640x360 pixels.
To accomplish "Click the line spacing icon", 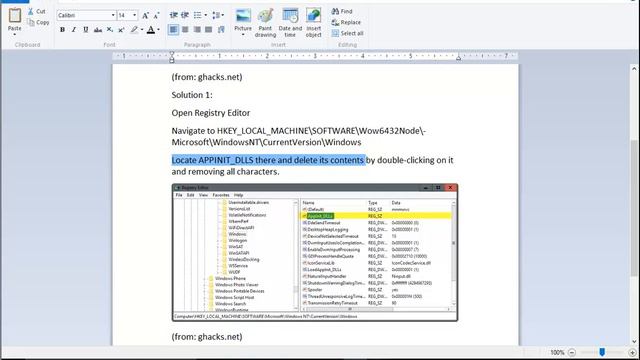I will point(216,16).
